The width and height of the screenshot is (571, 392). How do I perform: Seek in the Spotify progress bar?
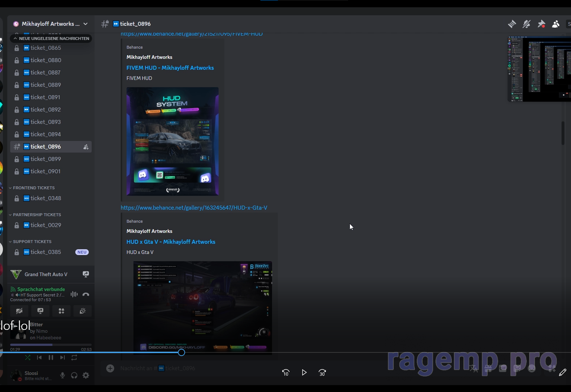tap(51, 344)
